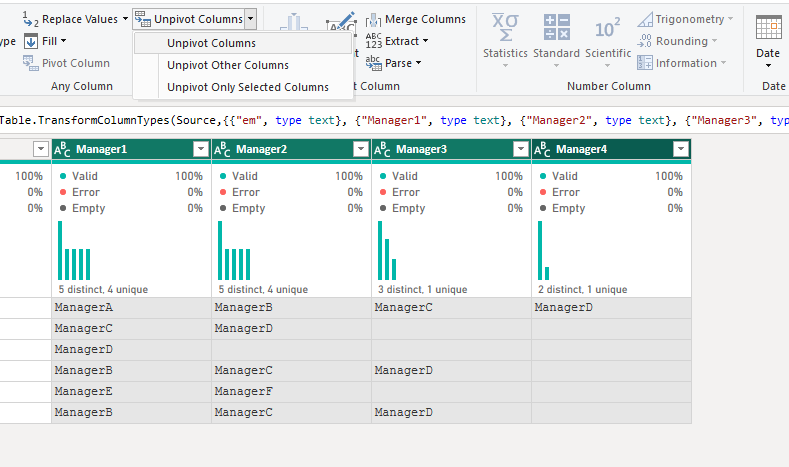Viewport: 789px width, 467px height.
Task: Select the Manager4 column header
Action: (611, 149)
